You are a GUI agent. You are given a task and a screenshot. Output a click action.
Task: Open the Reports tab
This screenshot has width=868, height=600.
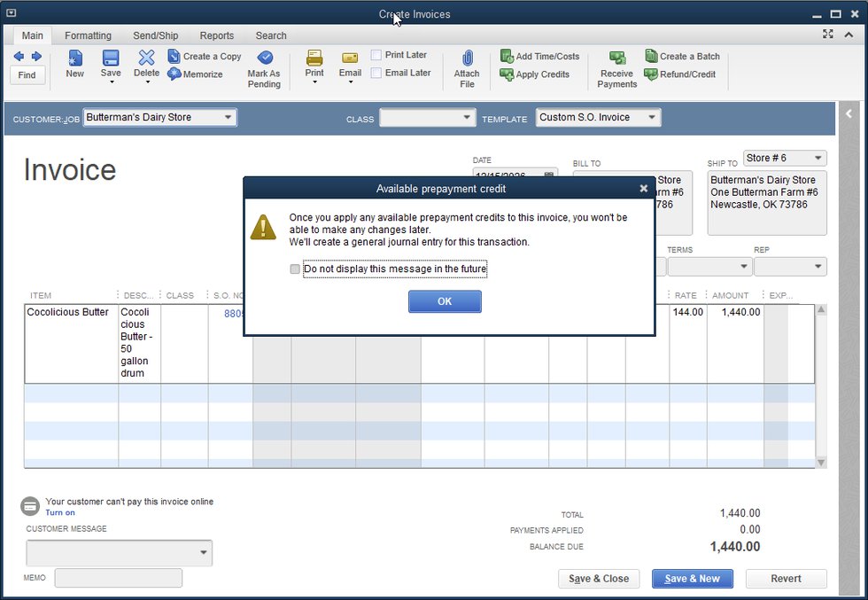point(217,35)
